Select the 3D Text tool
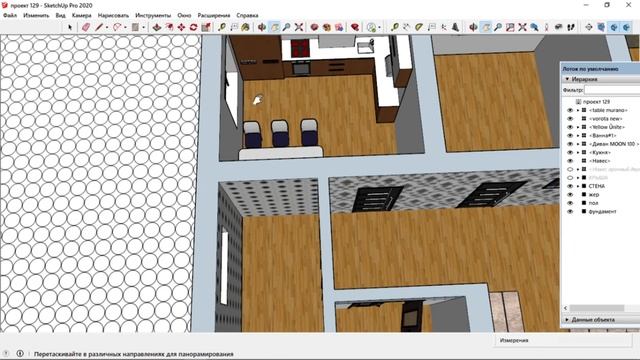 coord(456,27)
